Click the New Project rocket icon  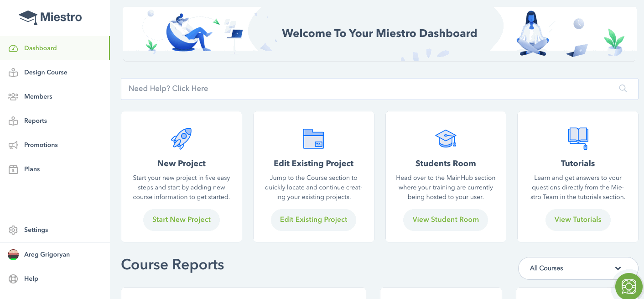tap(181, 138)
